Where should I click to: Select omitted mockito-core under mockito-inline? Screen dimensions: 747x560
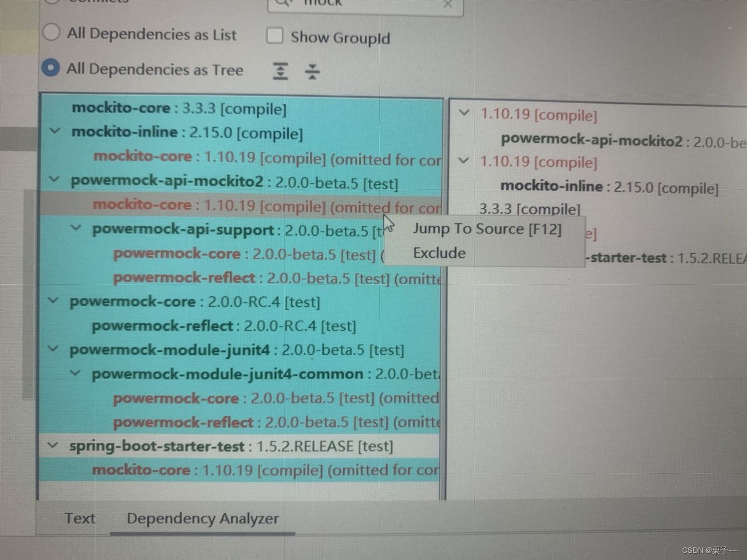click(x=241, y=157)
